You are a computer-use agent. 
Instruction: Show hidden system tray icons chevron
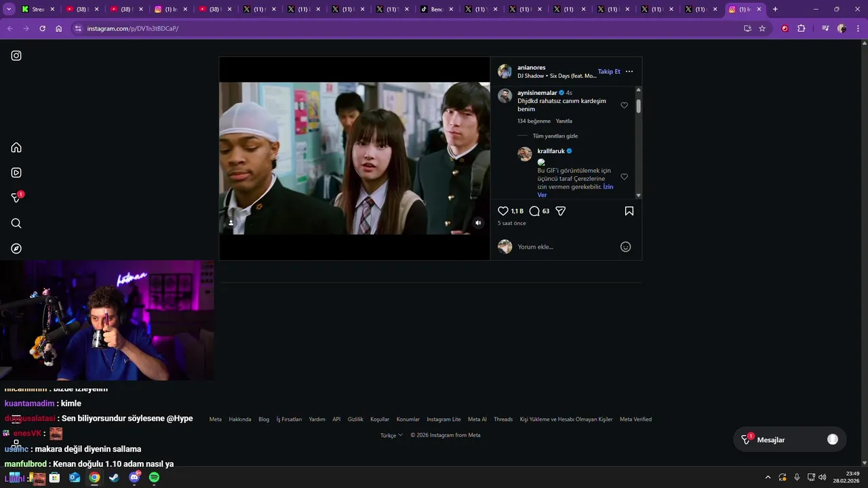click(768, 477)
